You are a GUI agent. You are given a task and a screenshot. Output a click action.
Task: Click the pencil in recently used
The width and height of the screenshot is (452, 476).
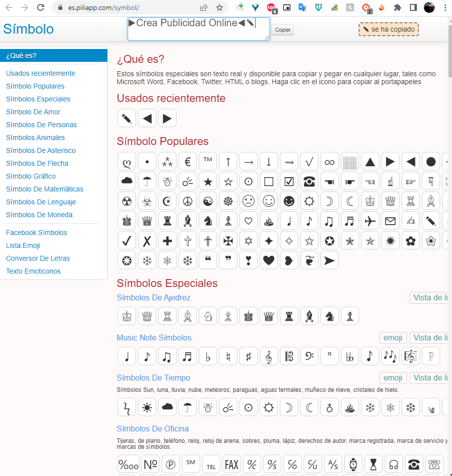click(127, 118)
